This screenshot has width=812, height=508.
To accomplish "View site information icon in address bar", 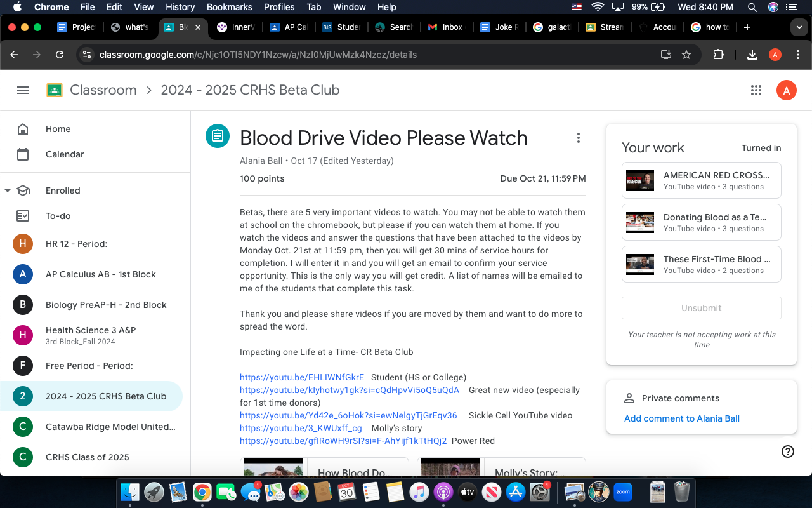I will coord(87,55).
